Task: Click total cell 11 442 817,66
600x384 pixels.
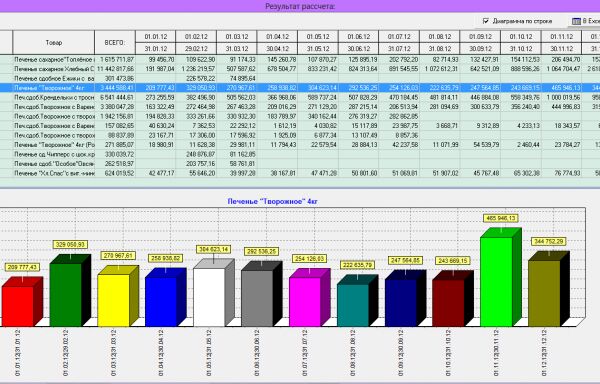Action: (x=115, y=69)
